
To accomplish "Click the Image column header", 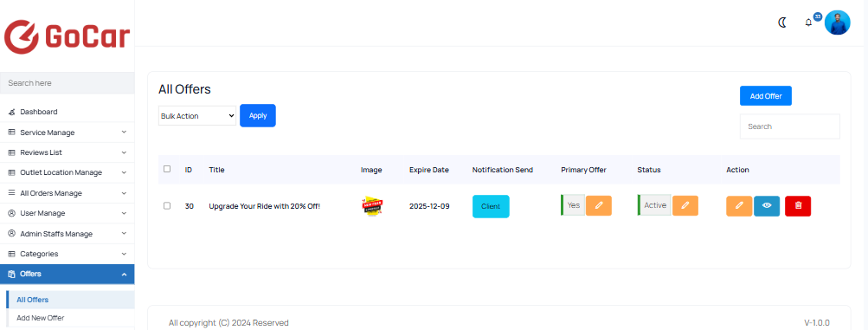I will click(x=371, y=170).
